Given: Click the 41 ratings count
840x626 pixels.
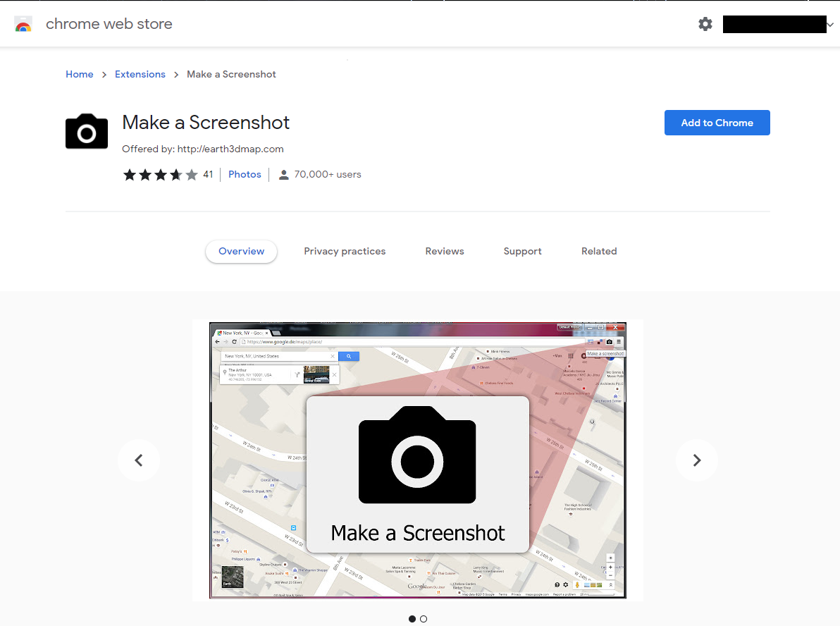Looking at the screenshot, I should click(x=208, y=175).
